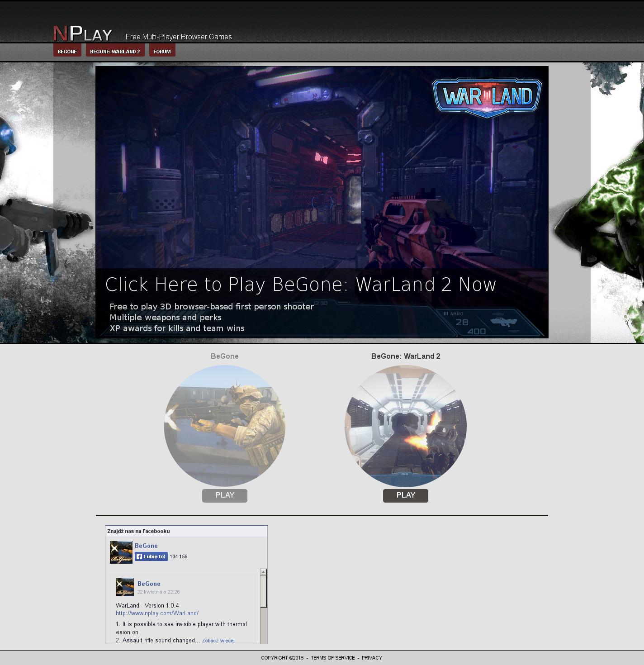
Task: Click the Facebook feed scrollbar thumb
Action: pos(263,591)
